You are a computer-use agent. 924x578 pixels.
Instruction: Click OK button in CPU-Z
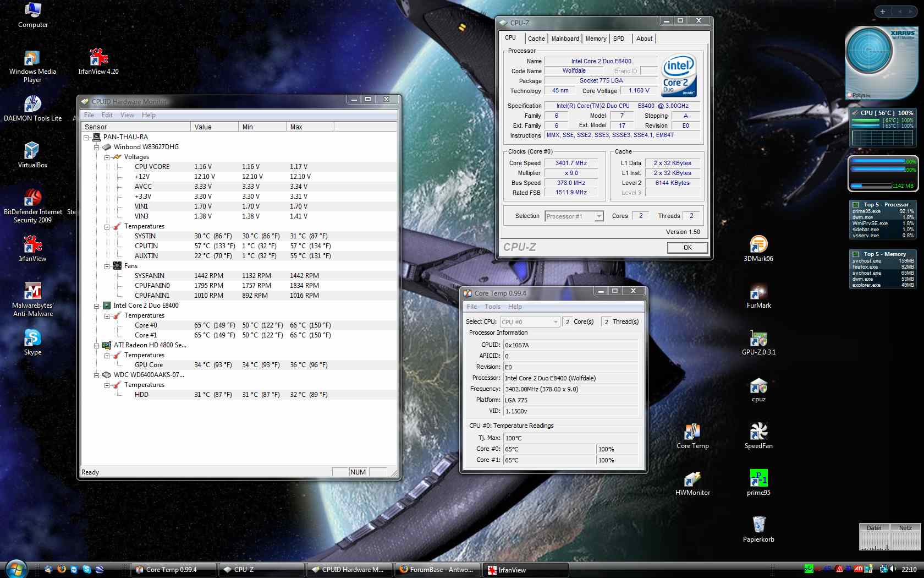pyautogui.click(x=687, y=248)
